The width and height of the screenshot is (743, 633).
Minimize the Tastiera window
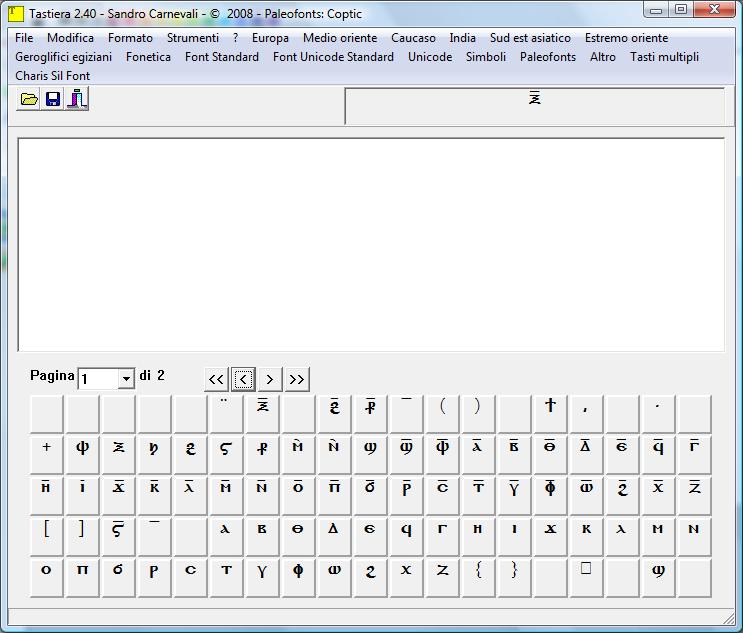656,10
